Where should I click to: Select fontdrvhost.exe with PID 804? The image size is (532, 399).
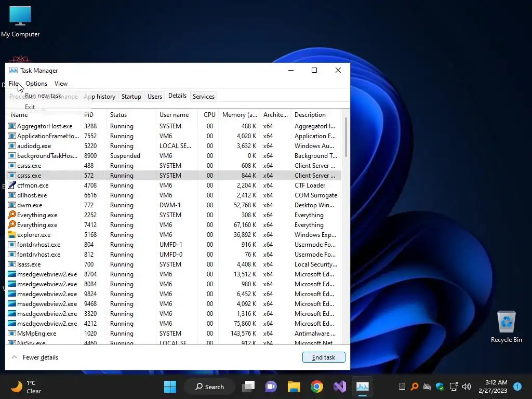coord(174,244)
